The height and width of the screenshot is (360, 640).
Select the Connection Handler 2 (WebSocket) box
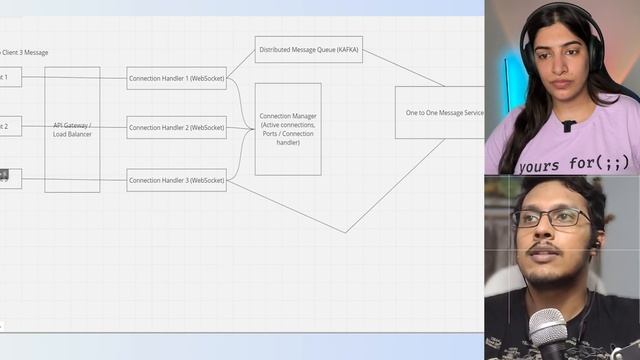click(176, 127)
